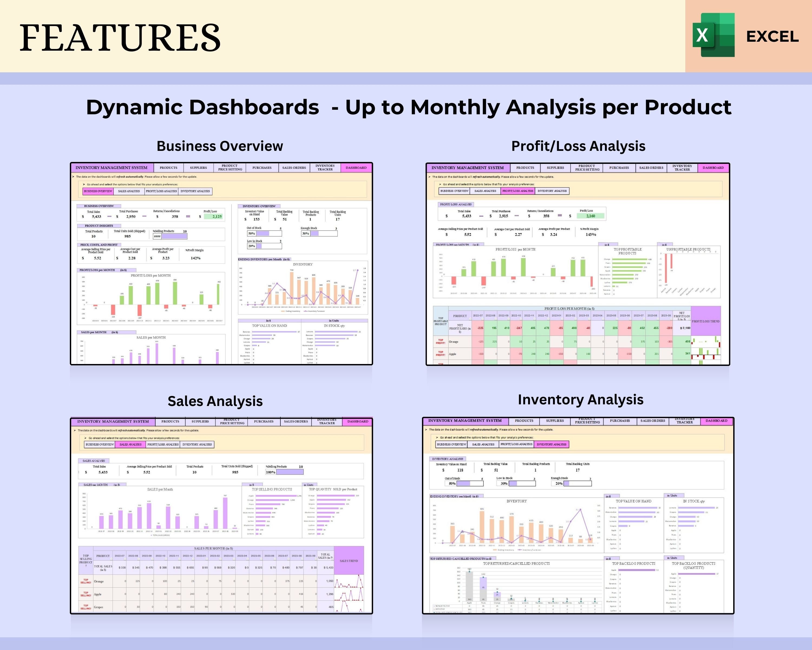Open the SALES ORDERS tab
This screenshot has height=650, width=812.
(x=294, y=168)
